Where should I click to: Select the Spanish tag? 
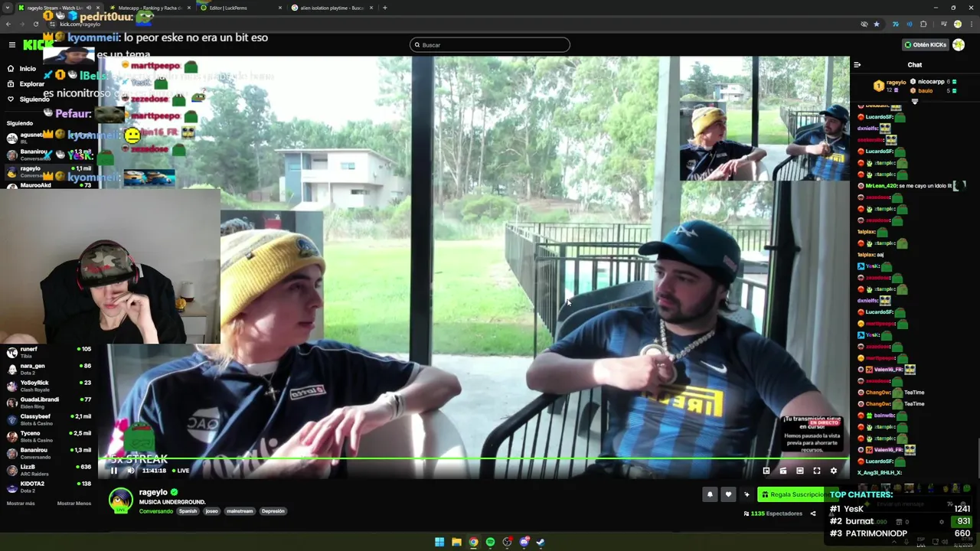pos(188,511)
